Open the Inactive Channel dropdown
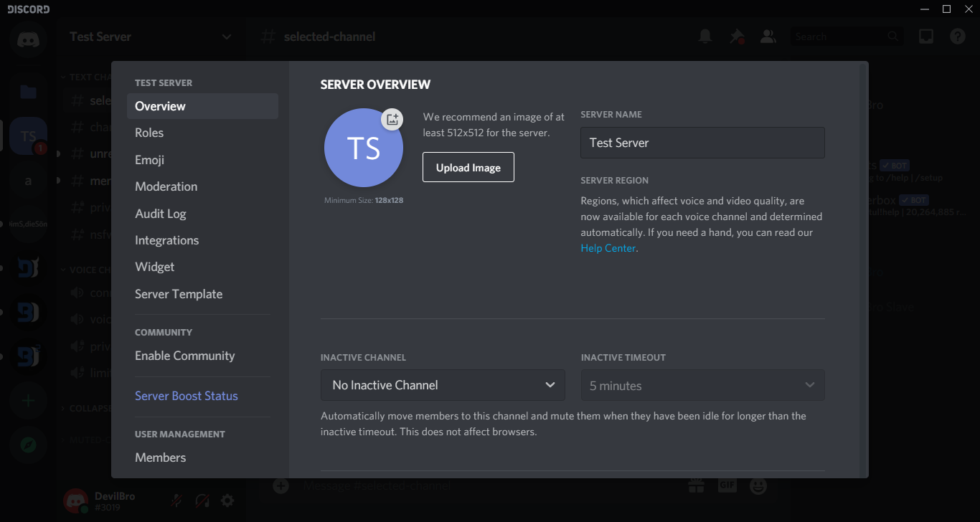 click(x=443, y=385)
